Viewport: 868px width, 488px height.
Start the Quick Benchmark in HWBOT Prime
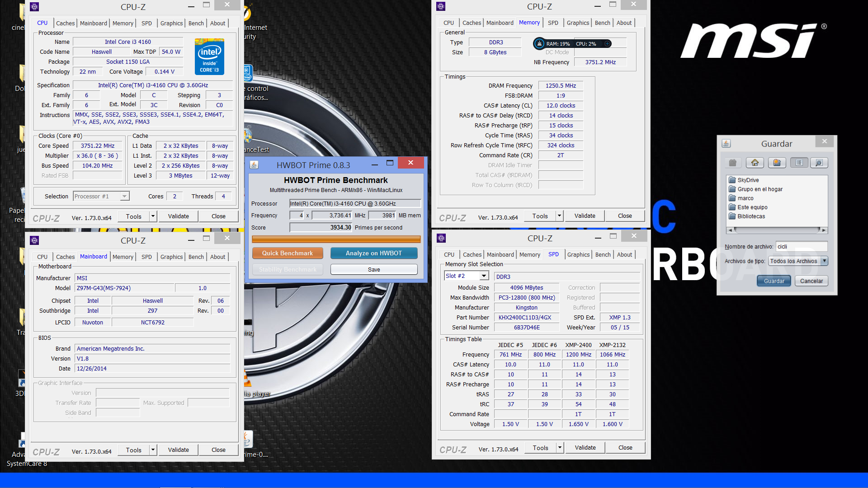(288, 253)
